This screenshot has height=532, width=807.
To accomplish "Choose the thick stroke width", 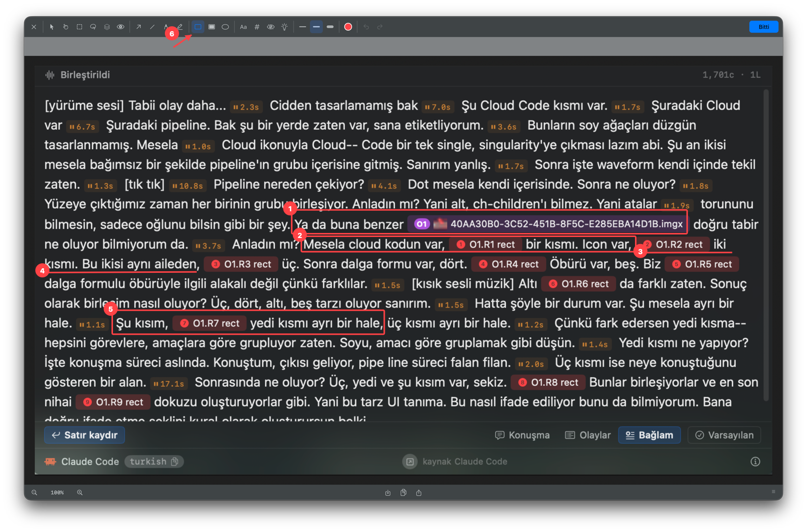I will click(x=330, y=27).
